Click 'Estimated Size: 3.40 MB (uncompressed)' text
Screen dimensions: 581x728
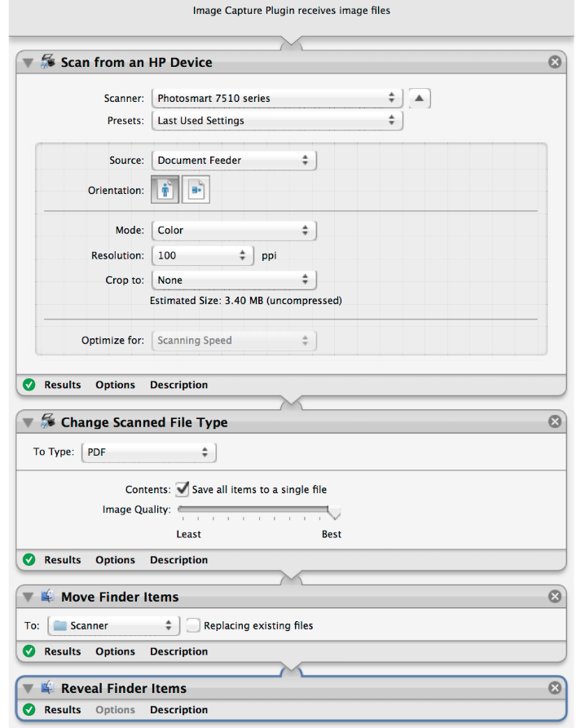[x=245, y=300]
